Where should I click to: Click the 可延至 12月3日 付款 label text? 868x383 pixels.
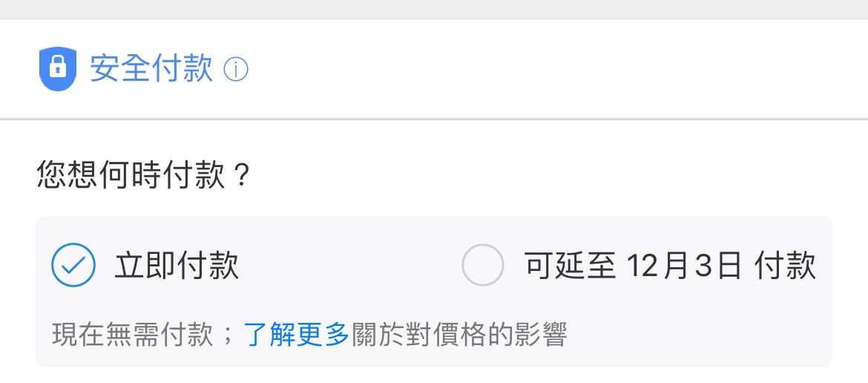670,265
